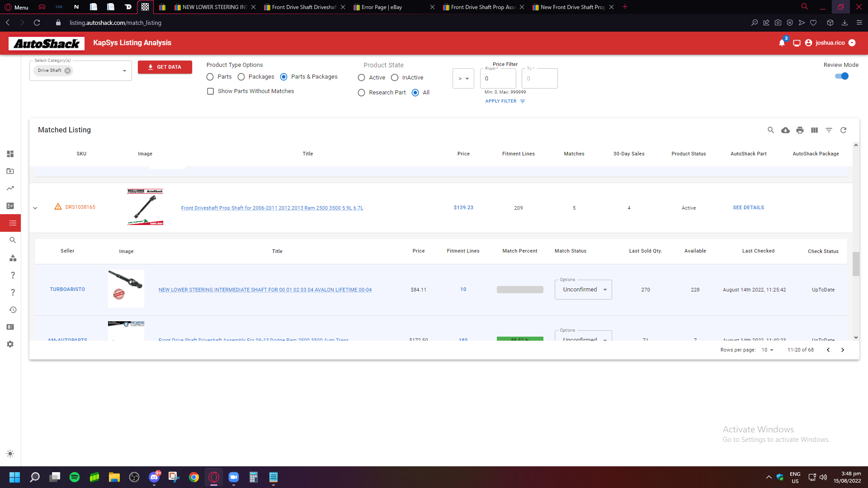Switch to Error Page eBay tab
Viewport: 868px width, 488px height.
point(382,7)
